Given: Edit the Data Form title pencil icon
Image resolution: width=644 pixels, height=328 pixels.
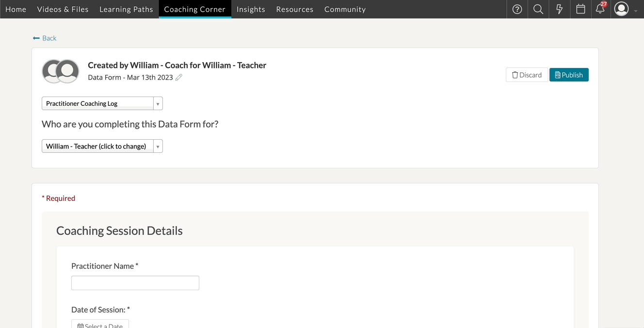Looking at the screenshot, I should (x=179, y=78).
